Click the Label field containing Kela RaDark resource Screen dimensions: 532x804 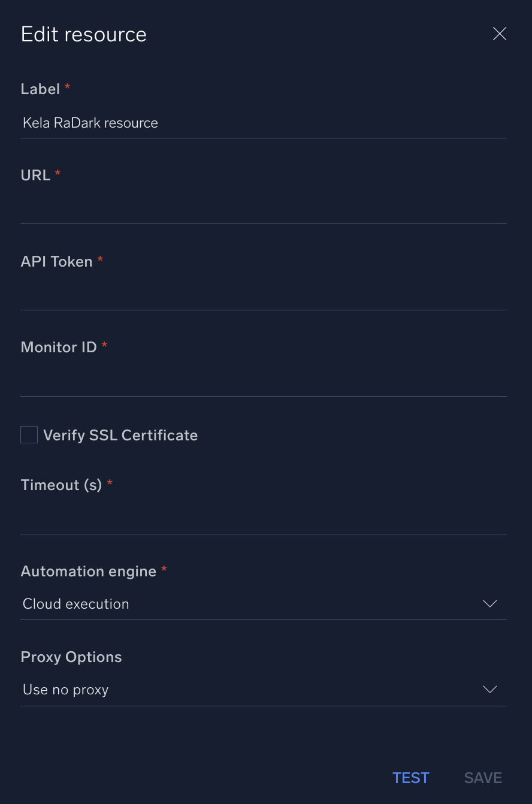point(264,123)
